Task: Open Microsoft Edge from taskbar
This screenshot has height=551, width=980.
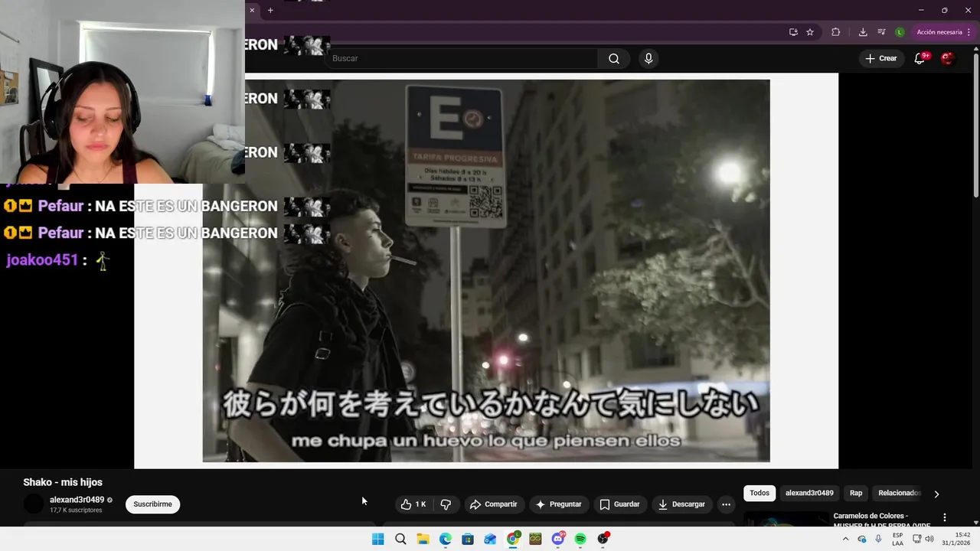Action: (446, 539)
